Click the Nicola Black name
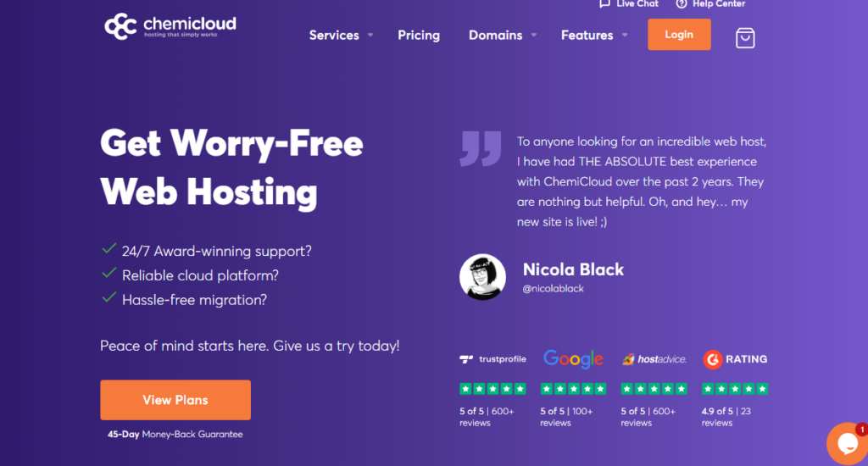Screen dimensions: 868x466 [x=573, y=269]
